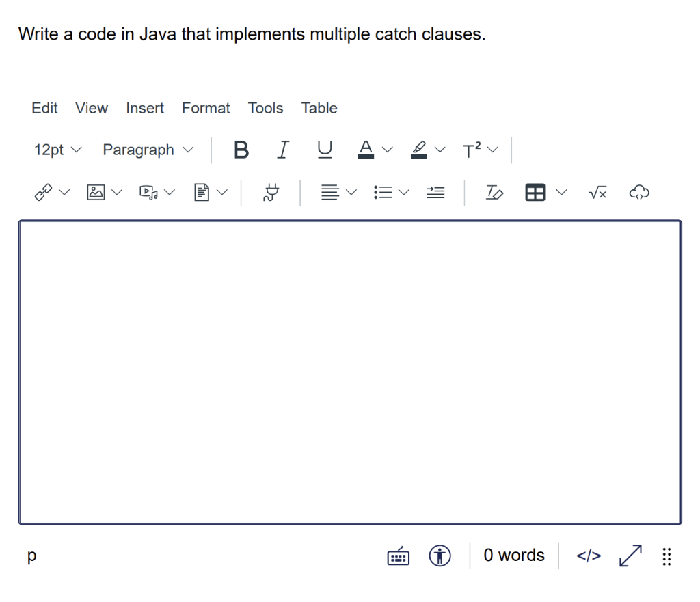700x602 pixels.
Task: Click the keyboard shortcuts icon
Action: point(398,556)
